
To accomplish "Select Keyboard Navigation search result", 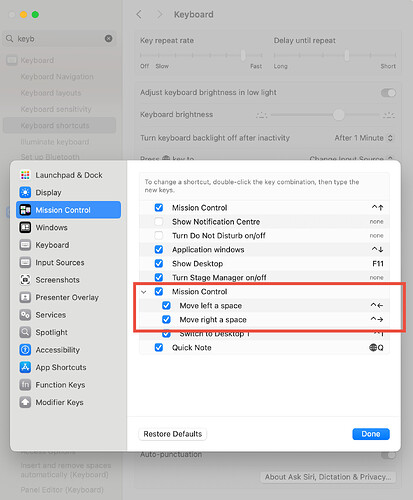I will [57, 77].
